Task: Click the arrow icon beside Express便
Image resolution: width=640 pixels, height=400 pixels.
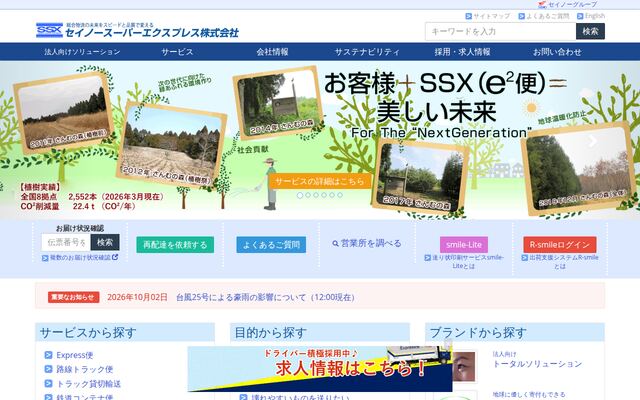Action: (48, 355)
